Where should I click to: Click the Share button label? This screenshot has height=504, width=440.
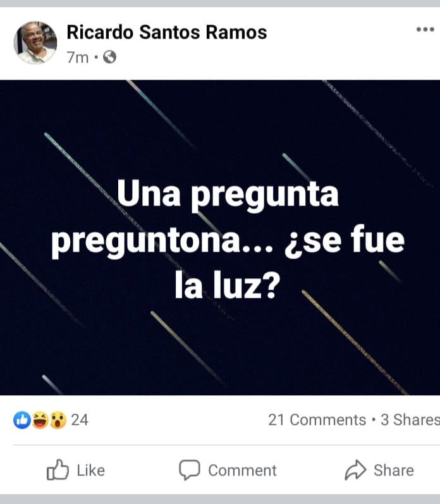pyautogui.click(x=394, y=470)
